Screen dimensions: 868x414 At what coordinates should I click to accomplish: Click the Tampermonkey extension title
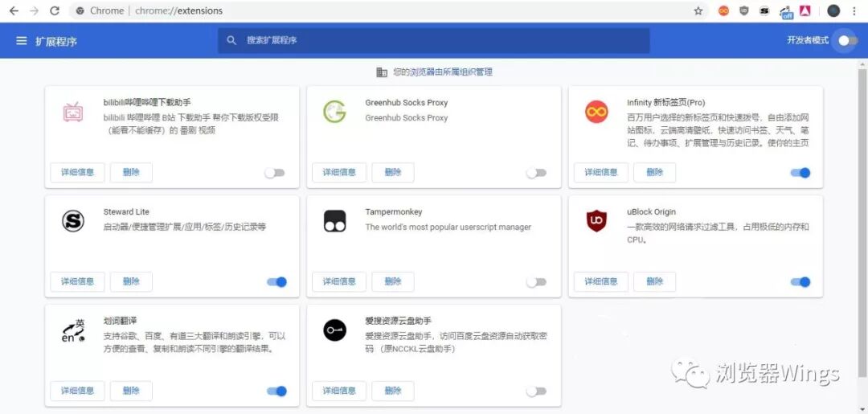point(394,212)
